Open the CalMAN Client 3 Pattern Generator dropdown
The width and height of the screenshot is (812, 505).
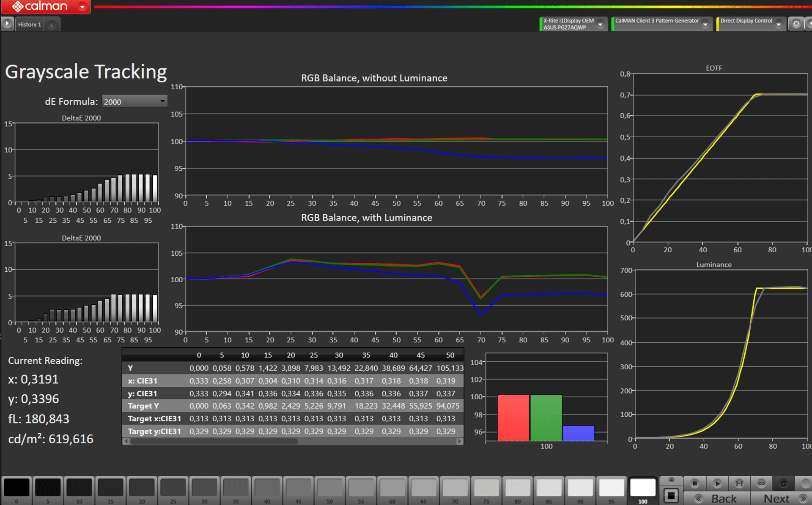pyautogui.click(x=705, y=25)
